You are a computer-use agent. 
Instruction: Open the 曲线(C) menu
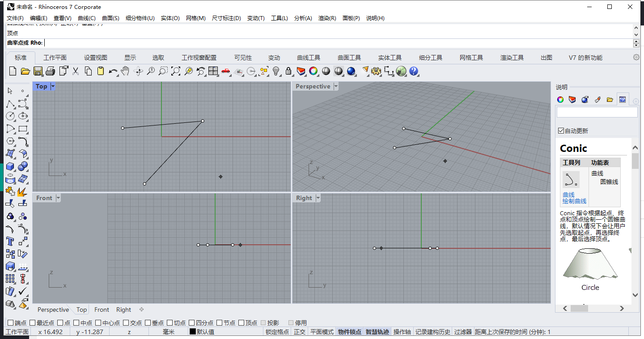coord(87,18)
